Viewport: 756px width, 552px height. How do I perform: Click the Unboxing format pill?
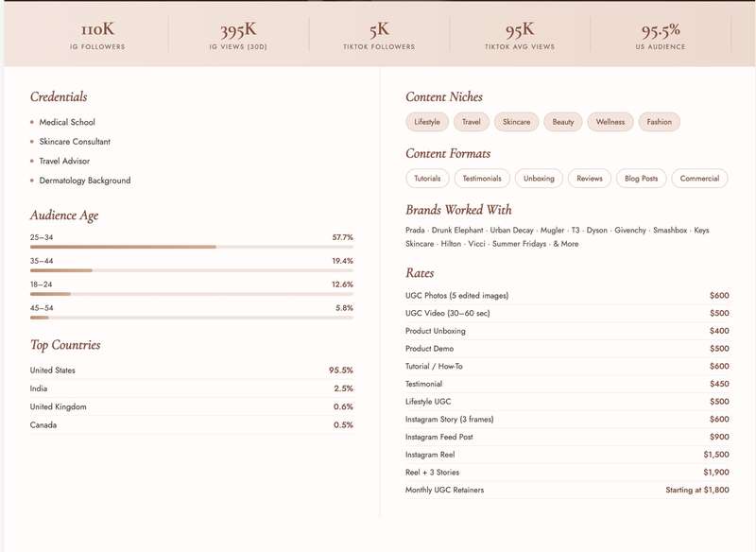[x=539, y=179]
